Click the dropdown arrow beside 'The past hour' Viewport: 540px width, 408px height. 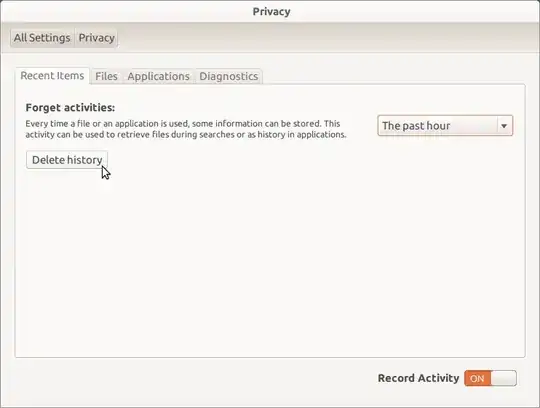tap(504, 126)
